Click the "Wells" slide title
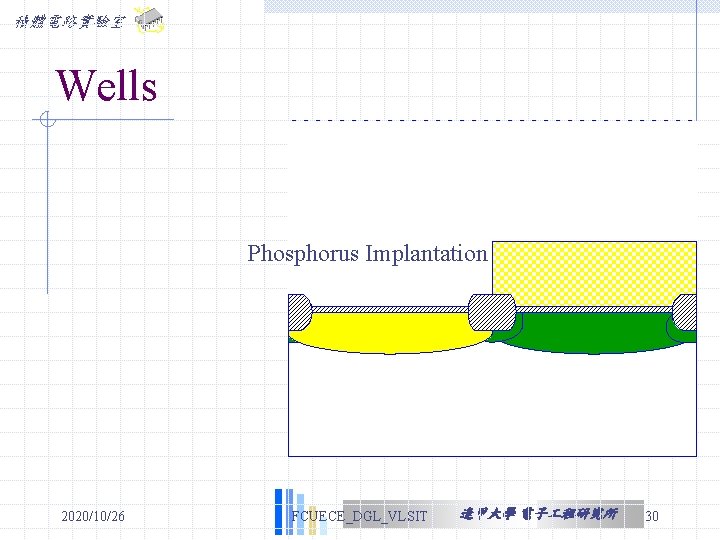 click(107, 85)
